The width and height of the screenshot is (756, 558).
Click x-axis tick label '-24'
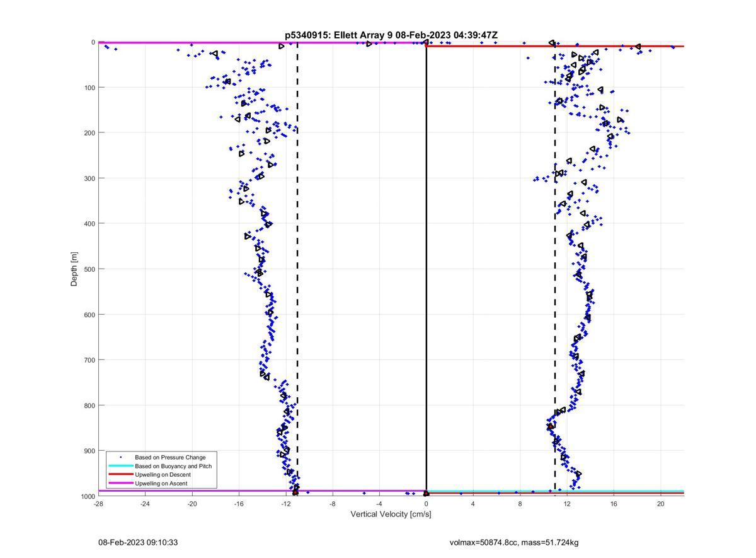tap(145, 504)
